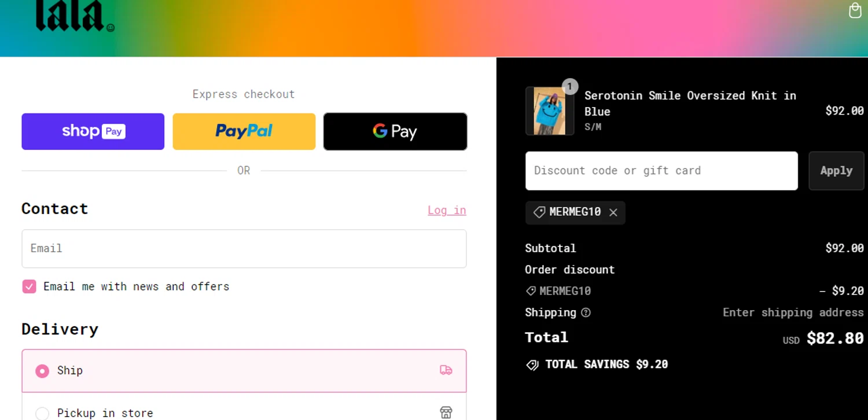Screen dimensions: 868x420
Task: Click the storefront icon for store pickup
Action: (446, 412)
